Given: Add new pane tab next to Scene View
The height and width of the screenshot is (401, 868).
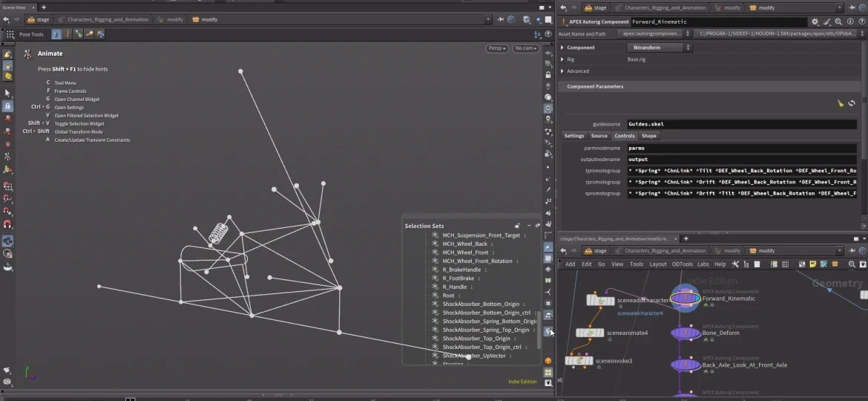Looking at the screenshot, I should point(44,7).
